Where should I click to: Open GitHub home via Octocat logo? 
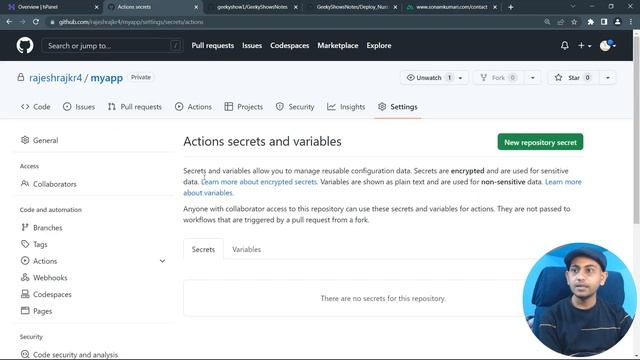pyautogui.click(x=25, y=45)
